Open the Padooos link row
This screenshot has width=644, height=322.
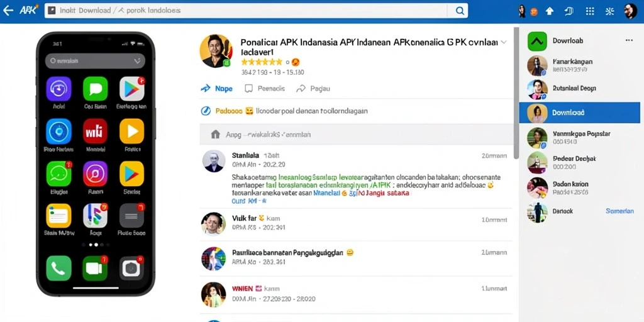[284, 111]
